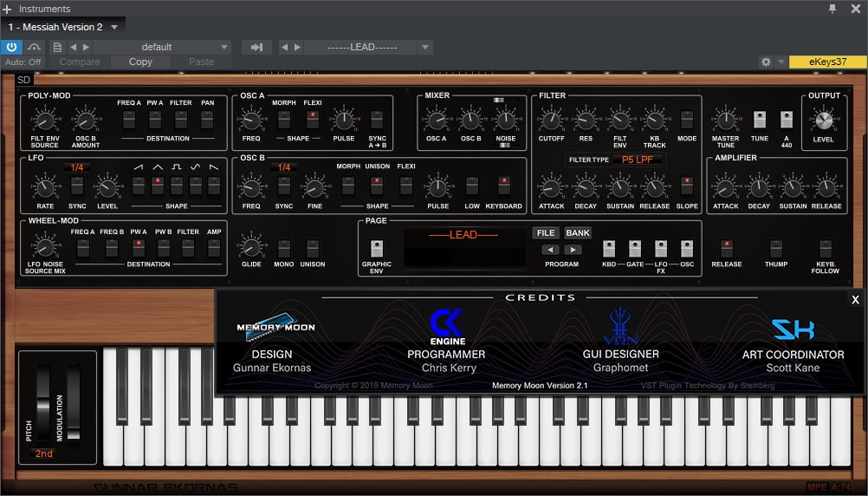Screen dimensions: 868x496
Task: Toggle the MONO switch
Action: coord(284,248)
